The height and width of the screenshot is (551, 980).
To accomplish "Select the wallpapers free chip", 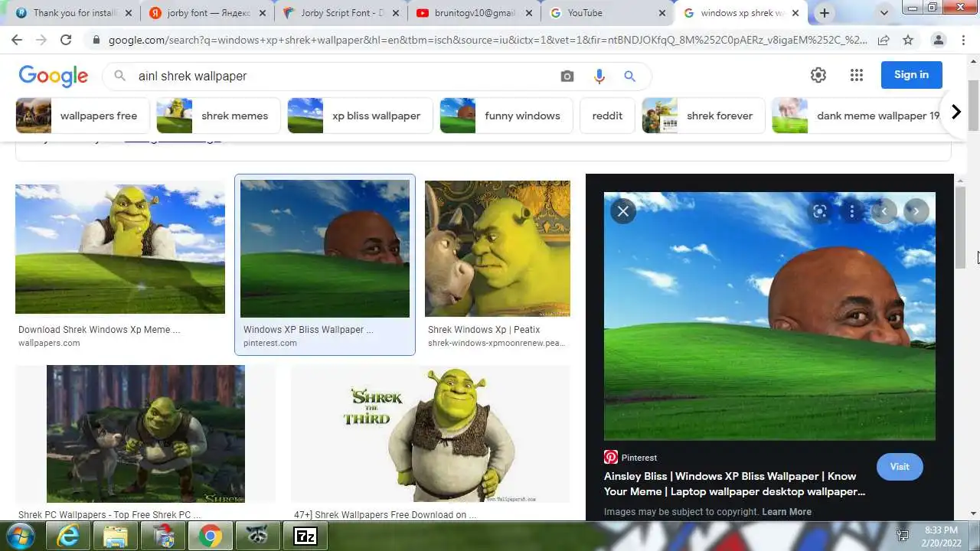I will click(81, 116).
